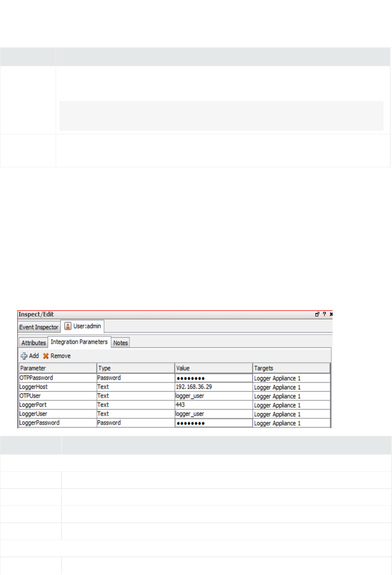The image size is (392, 575).
Task: Click the 192.168.36.29 value cell
Action: click(214, 387)
